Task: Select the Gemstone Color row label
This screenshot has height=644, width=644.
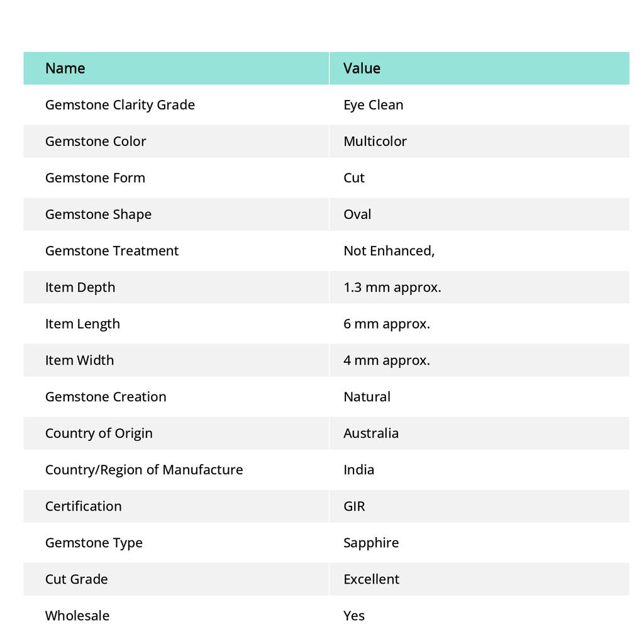Action: [x=96, y=142]
